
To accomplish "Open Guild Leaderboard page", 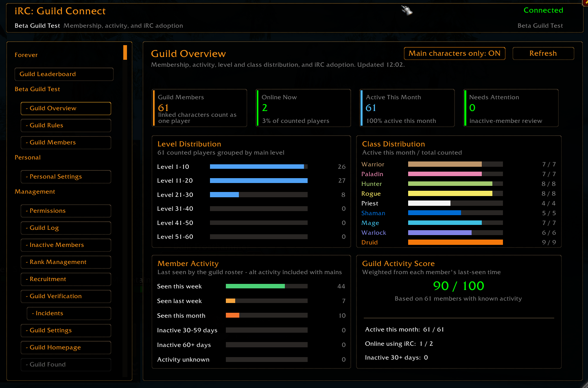I will coord(64,74).
